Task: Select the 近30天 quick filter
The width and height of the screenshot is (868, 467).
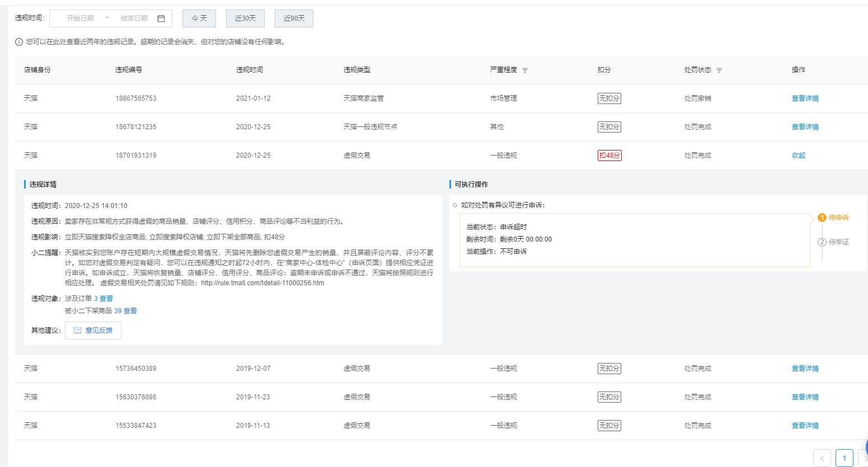Action: pyautogui.click(x=245, y=18)
